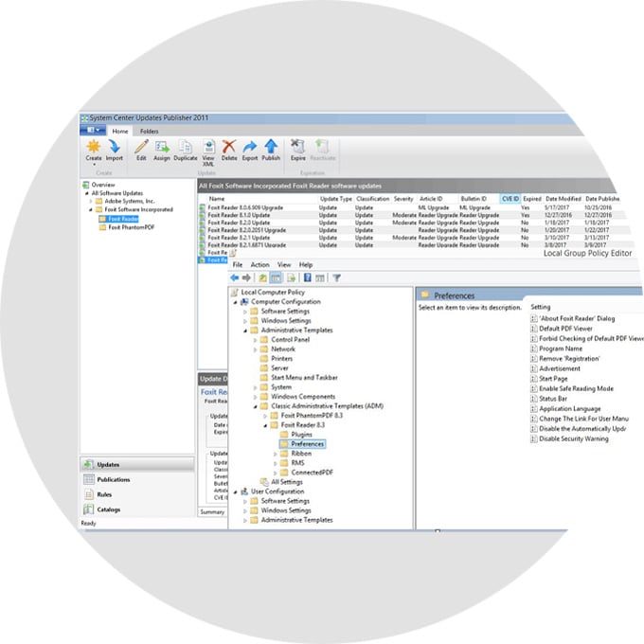Image resolution: width=644 pixels, height=644 pixels.
Task: Expand the Control Panel folder
Action: pyautogui.click(x=255, y=340)
